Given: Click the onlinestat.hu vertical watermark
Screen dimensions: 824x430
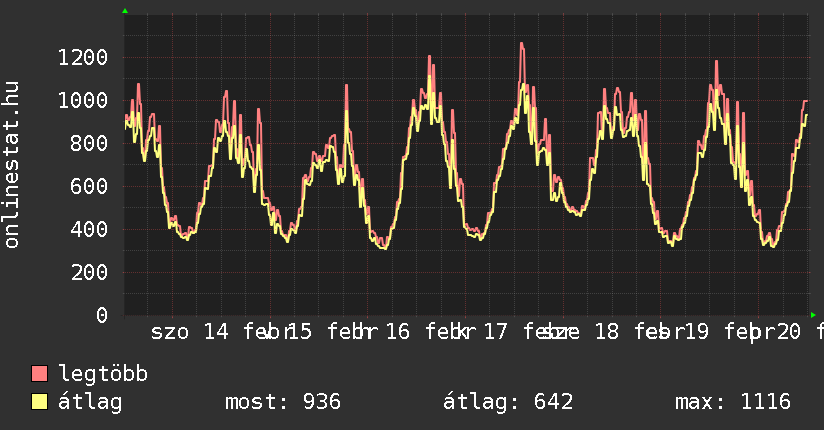Looking at the screenshot, I should (x=12, y=165).
